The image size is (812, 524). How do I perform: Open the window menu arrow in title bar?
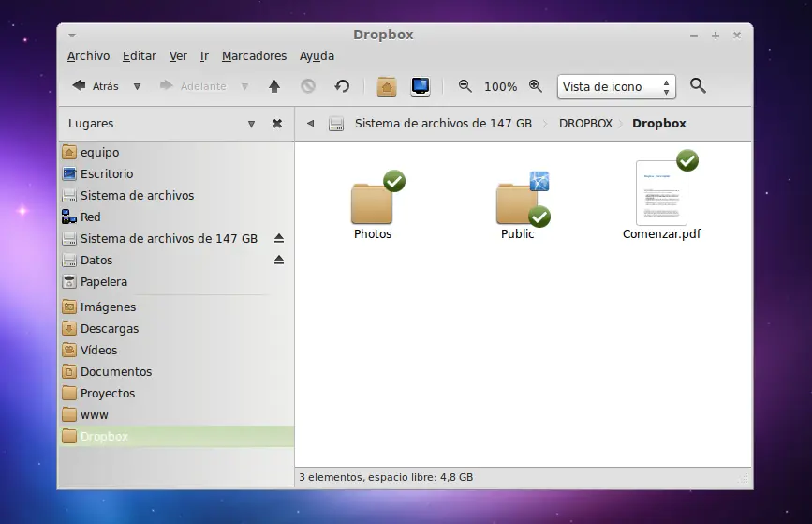click(x=72, y=36)
